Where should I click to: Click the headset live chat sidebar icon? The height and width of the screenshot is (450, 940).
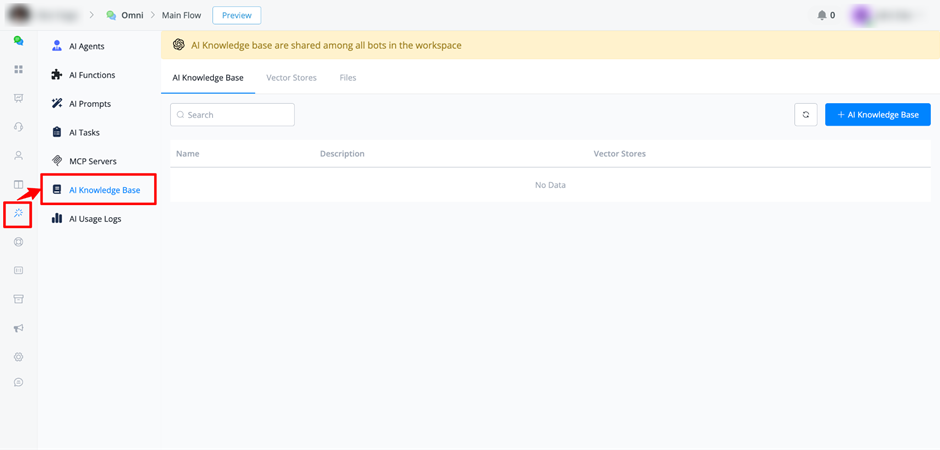[x=19, y=126]
